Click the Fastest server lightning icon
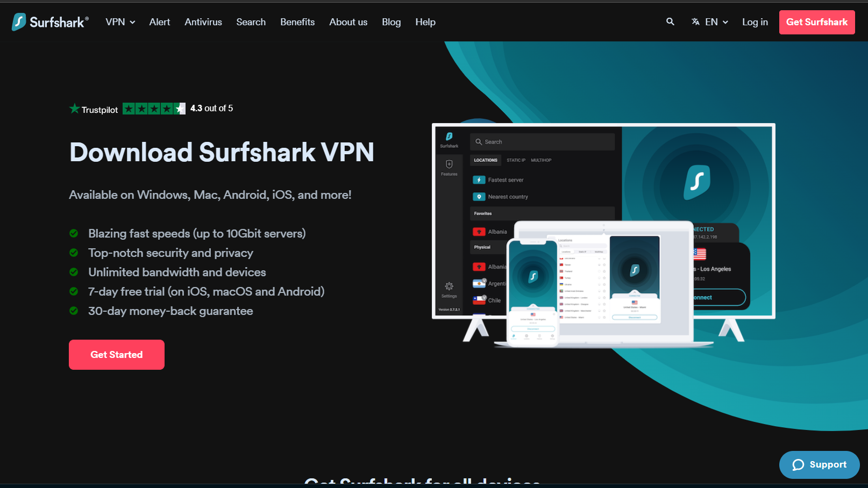Screen dimensions: 868x488 pyautogui.click(x=479, y=180)
